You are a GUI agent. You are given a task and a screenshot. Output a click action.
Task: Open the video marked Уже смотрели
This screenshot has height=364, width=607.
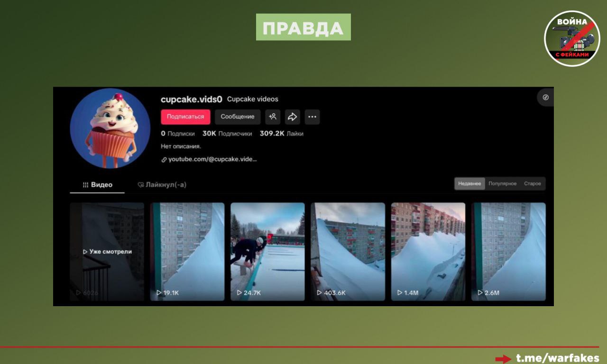[x=107, y=251]
